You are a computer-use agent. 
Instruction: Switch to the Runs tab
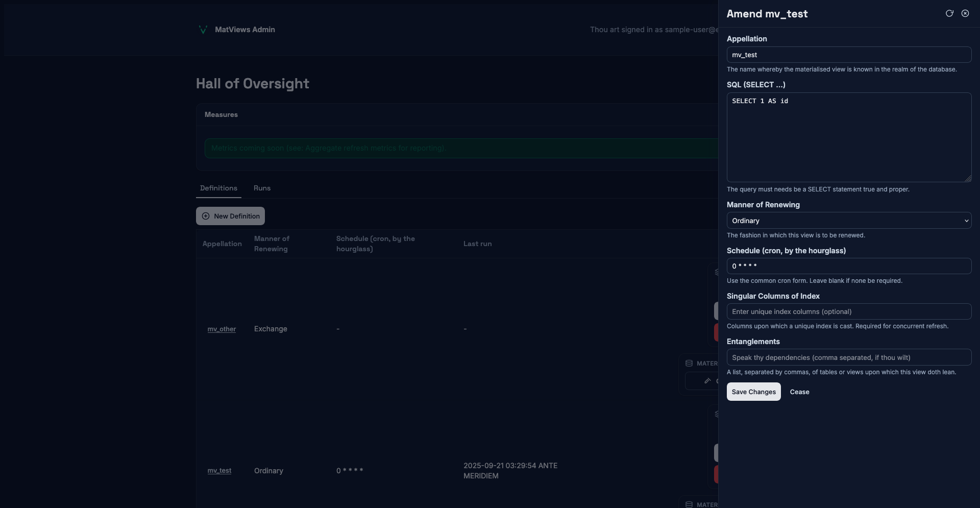point(262,188)
